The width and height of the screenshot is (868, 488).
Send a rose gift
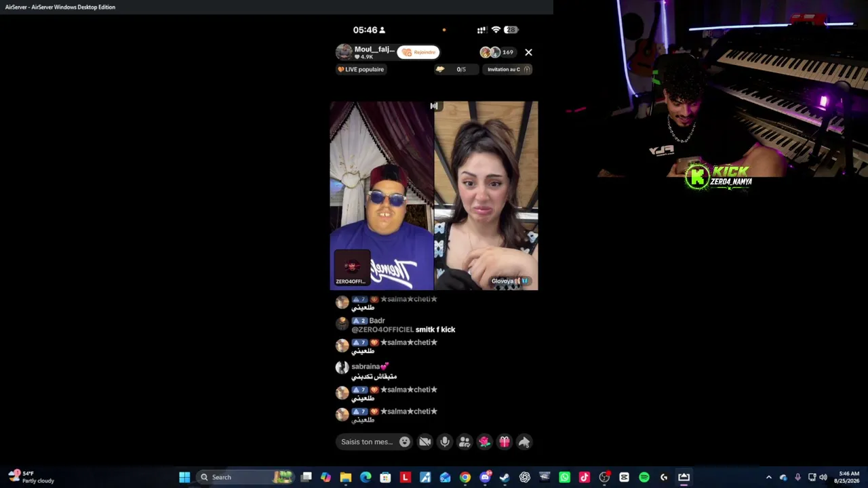pyautogui.click(x=484, y=442)
